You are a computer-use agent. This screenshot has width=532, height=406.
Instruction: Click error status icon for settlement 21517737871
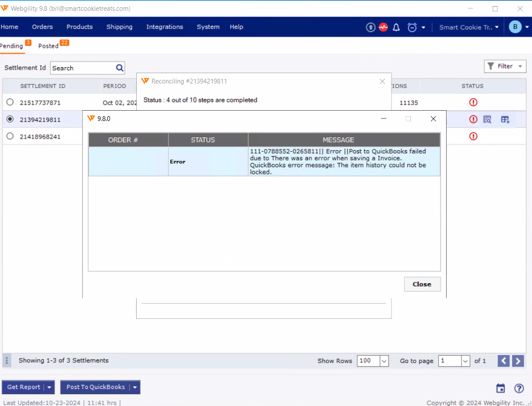point(473,103)
